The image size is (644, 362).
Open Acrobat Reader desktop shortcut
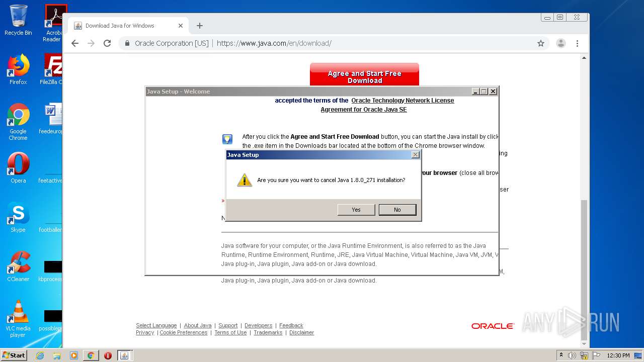pos(53,23)
